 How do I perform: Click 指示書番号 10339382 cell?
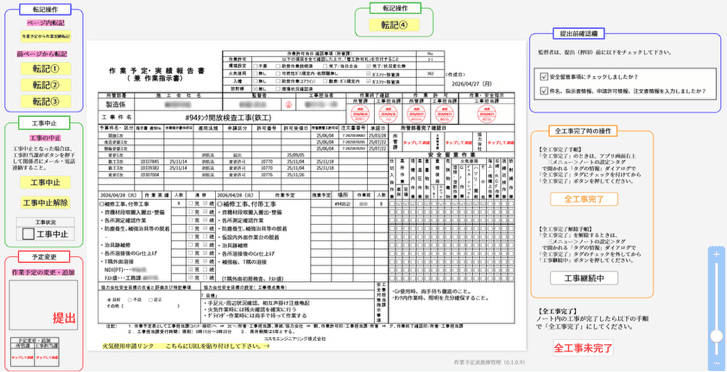click(149, 168)
